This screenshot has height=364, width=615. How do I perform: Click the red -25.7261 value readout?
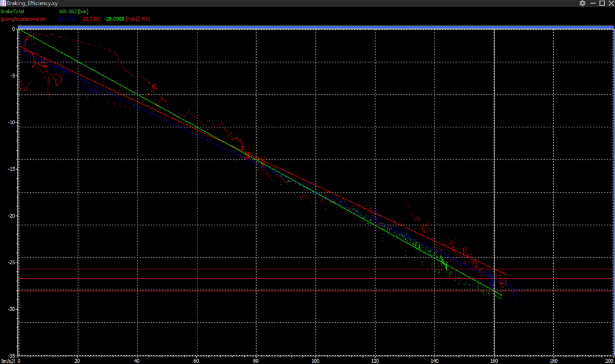(x=91, y=19)
